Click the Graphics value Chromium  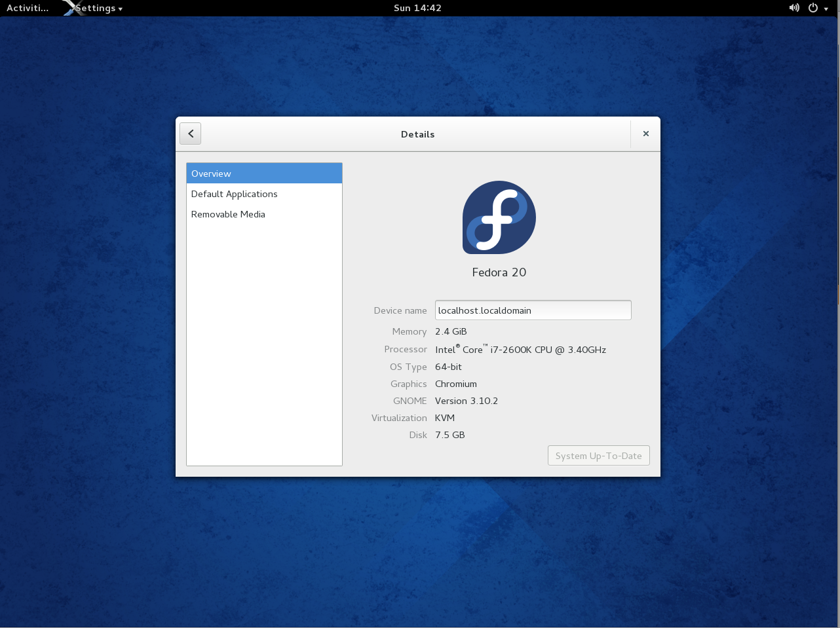456,384
